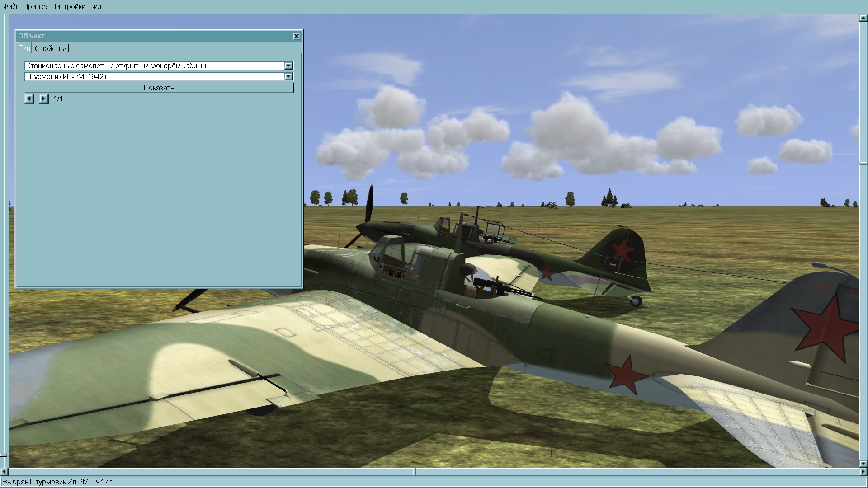
Task: Click the bottom horizontal scrollbar thumb
Action: click(415, 472)
